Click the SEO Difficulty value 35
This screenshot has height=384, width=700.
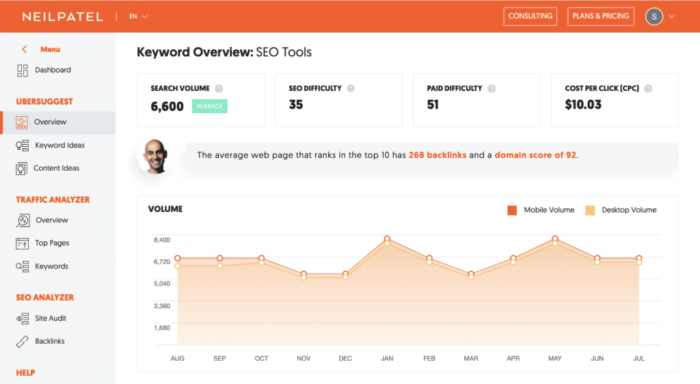pyautogui.click(x=296, y=105)
